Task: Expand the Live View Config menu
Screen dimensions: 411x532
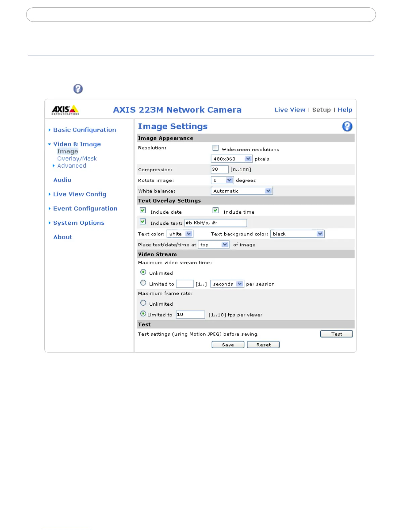Action: coord(80,194)
